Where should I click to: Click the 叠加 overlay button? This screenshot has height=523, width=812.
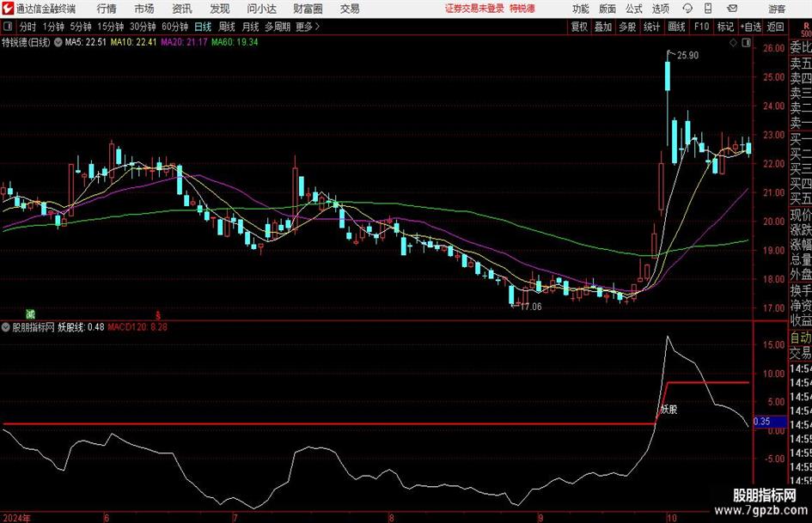603,27
